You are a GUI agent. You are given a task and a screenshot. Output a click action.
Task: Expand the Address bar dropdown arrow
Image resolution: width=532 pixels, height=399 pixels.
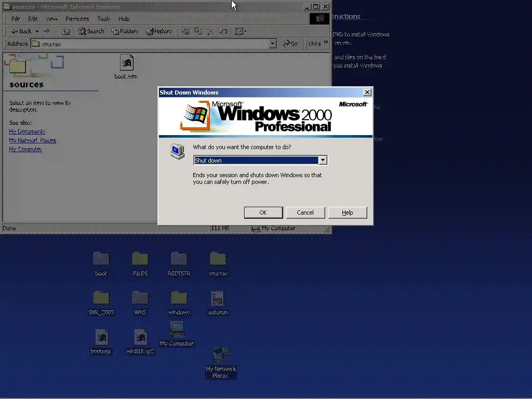(272, 44)
